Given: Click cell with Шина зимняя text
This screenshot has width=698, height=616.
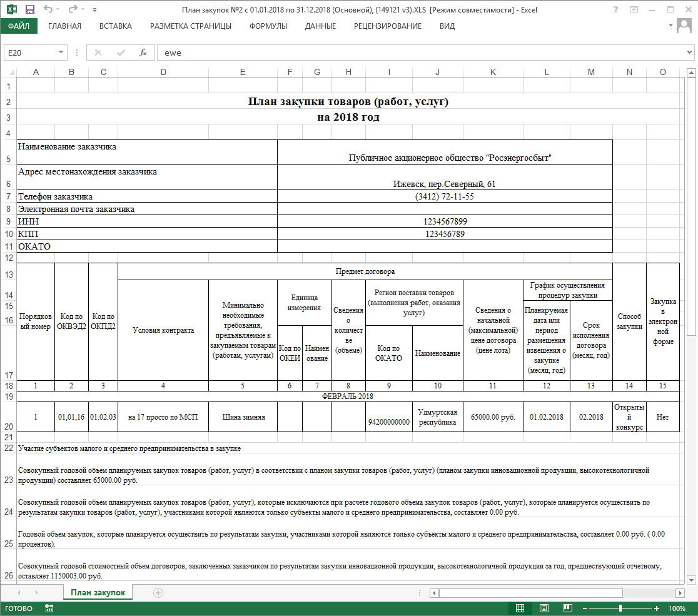Looking at the screenshot, I should [243, 417].
